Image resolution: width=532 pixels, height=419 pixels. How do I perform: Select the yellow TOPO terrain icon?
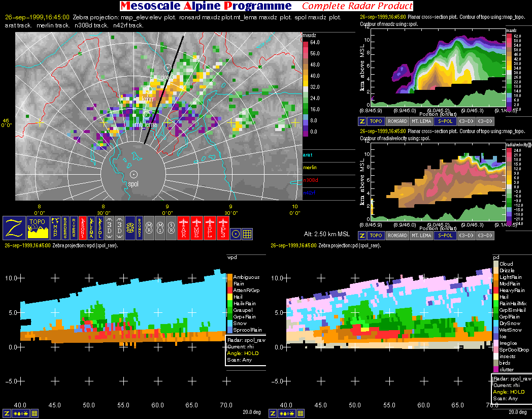coord(38,228)
